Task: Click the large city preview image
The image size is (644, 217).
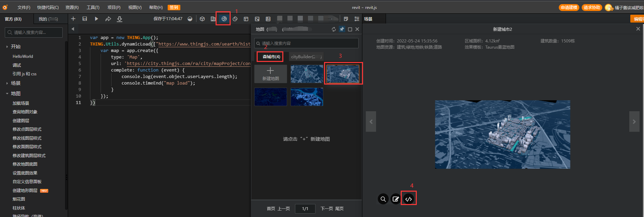Action: pos(502,135)
